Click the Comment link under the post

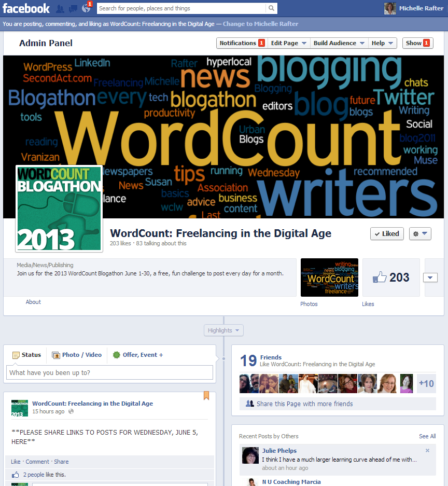(x=37, y=462)
